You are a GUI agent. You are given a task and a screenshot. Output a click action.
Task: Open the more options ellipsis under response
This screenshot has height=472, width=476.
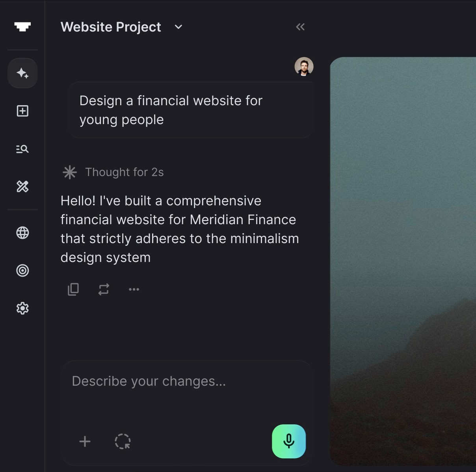point(134,289)
